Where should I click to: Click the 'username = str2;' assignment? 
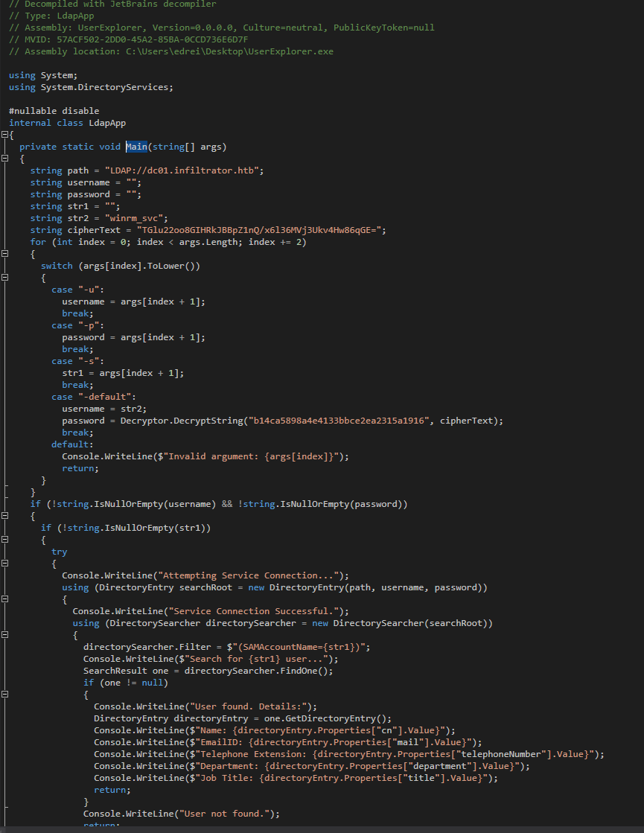pyautogui.click(x=104, y=409)
